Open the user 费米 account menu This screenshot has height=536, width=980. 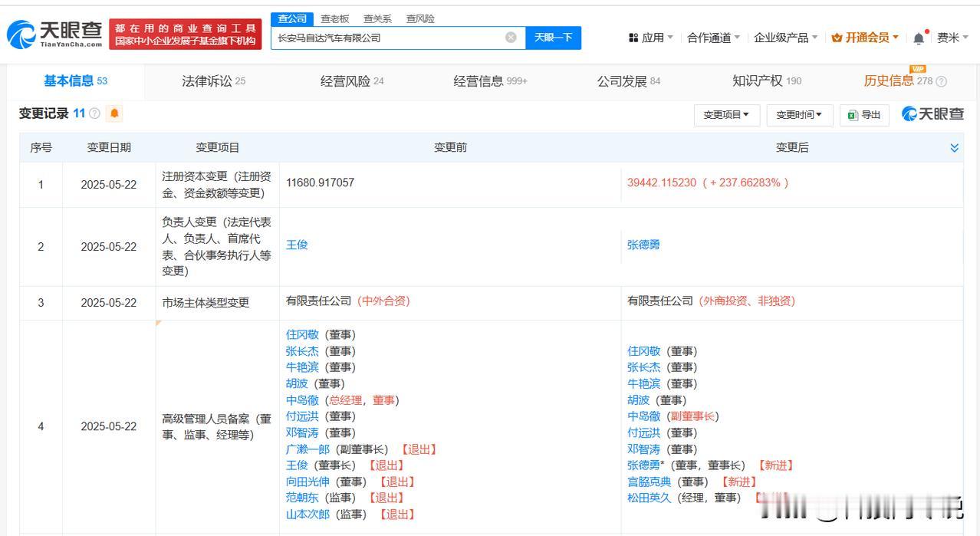[x=953, y=38]
